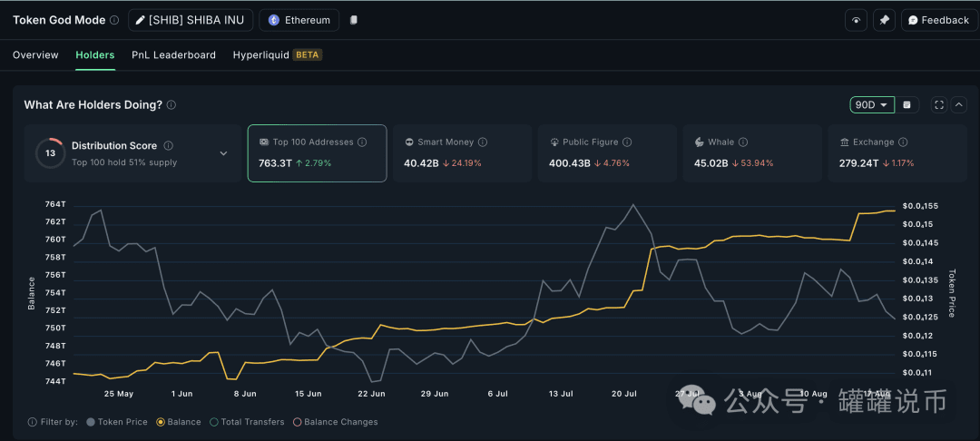Open the calendar date picker icon

tap(906, 105)
